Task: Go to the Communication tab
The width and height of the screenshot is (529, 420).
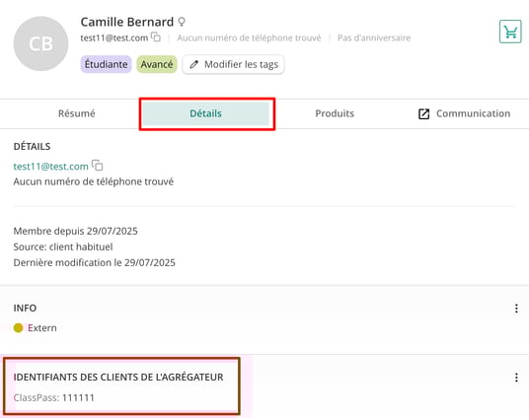Action: click(x=464, y=113)
